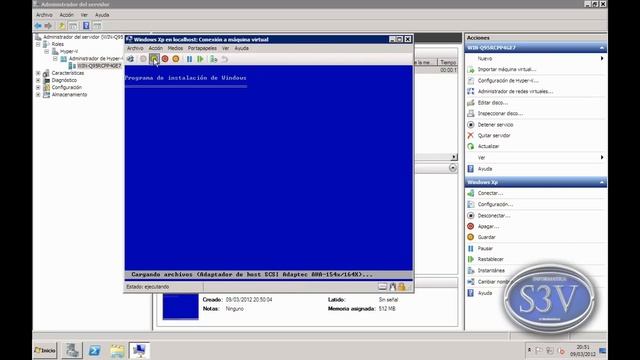Click the show/hide action pane icon
Image resolution: width=640 pixels, height=360 pixels.
(97, 26)
